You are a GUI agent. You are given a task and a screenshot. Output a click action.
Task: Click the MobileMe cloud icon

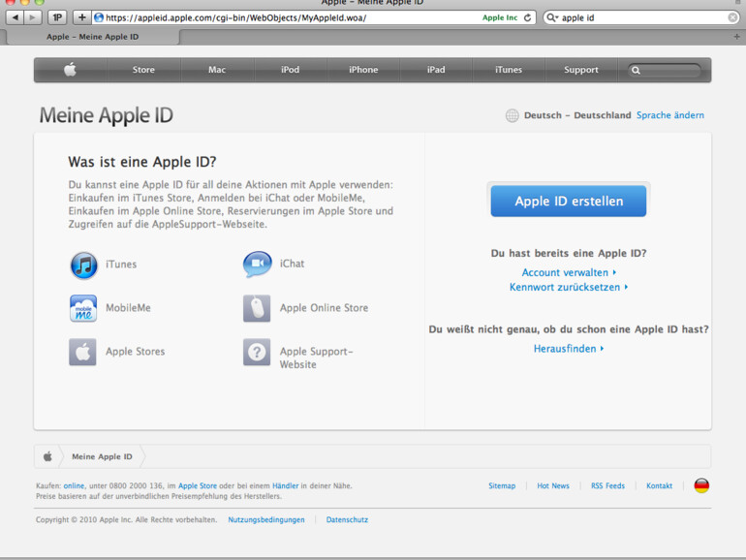83,308
